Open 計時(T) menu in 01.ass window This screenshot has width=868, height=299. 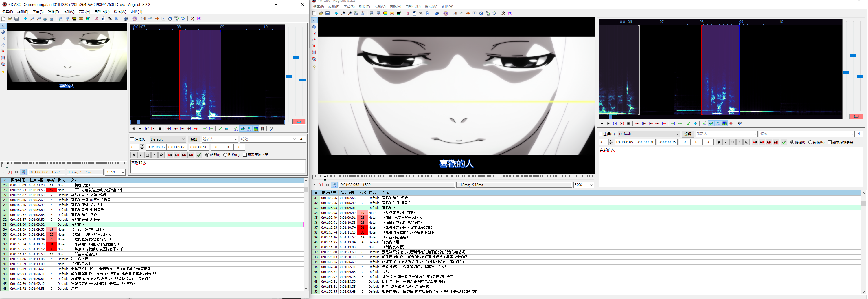pyautogui.click(x=364, y=6)
